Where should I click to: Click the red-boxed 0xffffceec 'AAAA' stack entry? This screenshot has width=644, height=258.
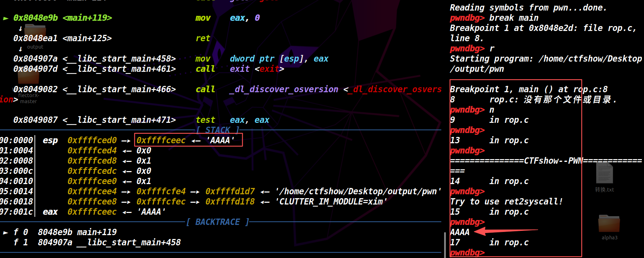pos(188,140)
